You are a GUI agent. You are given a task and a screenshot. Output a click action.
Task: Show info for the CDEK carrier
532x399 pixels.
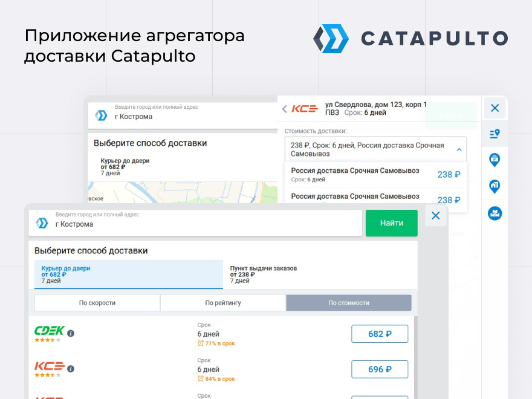point(71,333)
